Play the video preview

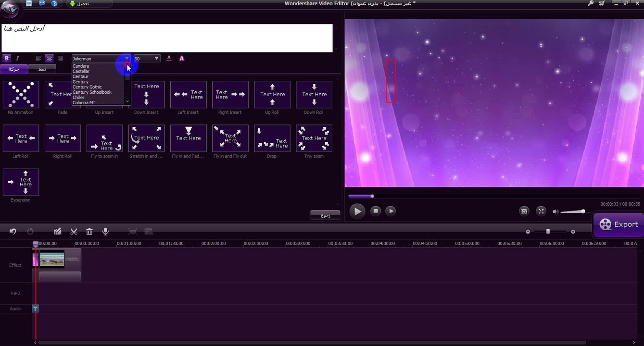[x=357, y=211]
